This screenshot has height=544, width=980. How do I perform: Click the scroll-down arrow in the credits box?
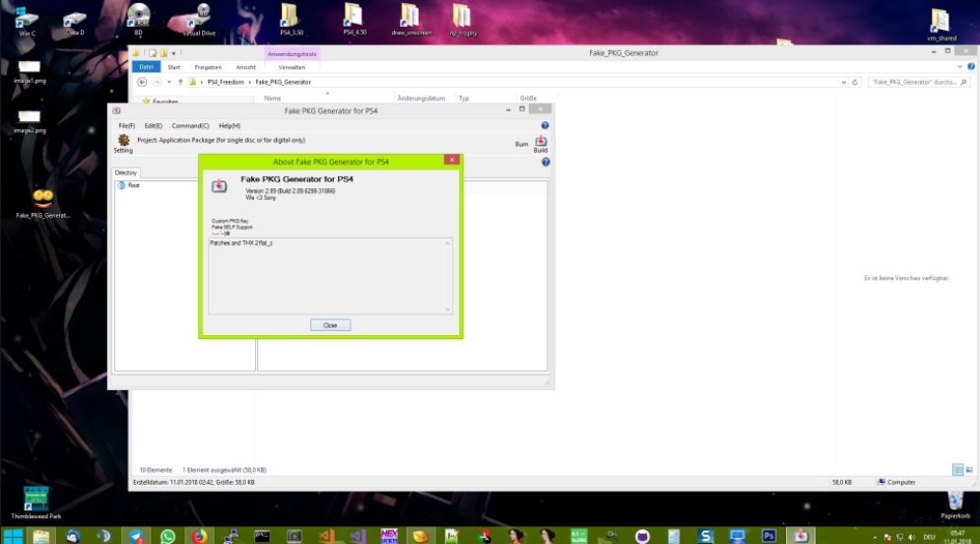tap(447, 308)
